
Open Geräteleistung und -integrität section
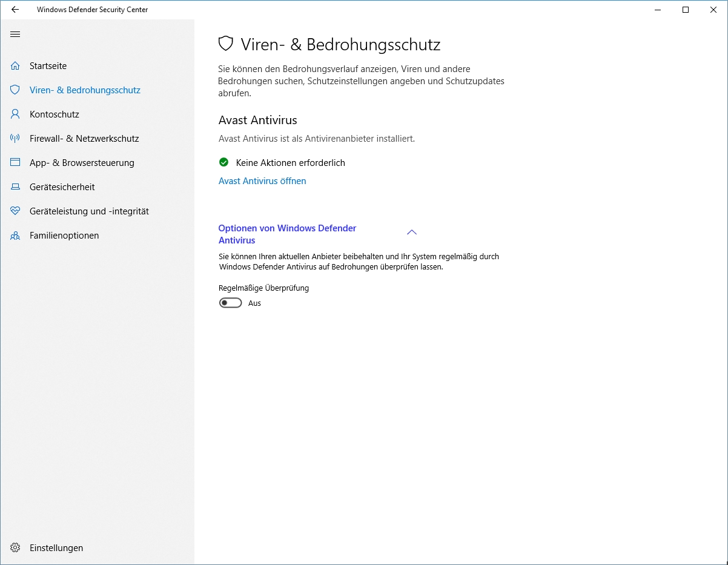[89, 211]
